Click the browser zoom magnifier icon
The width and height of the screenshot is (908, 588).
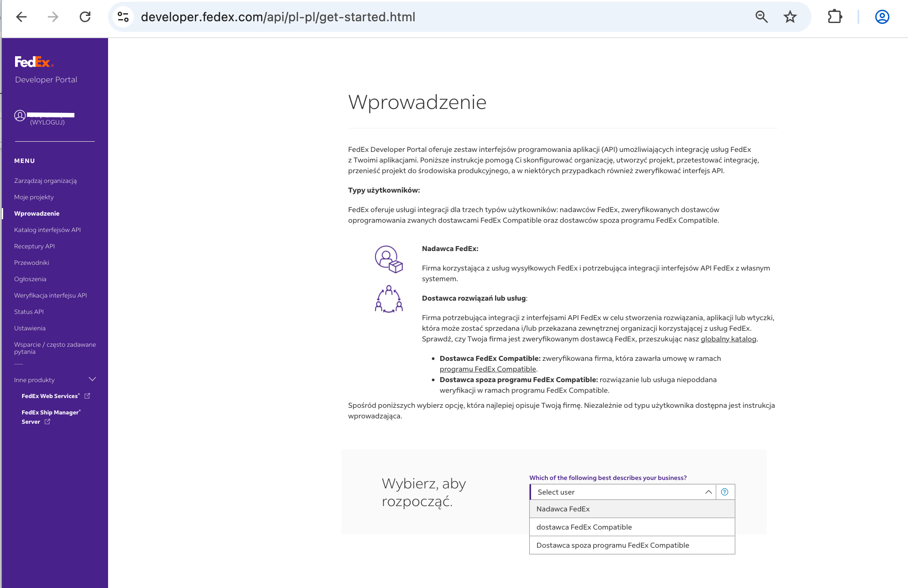(761, 17)
